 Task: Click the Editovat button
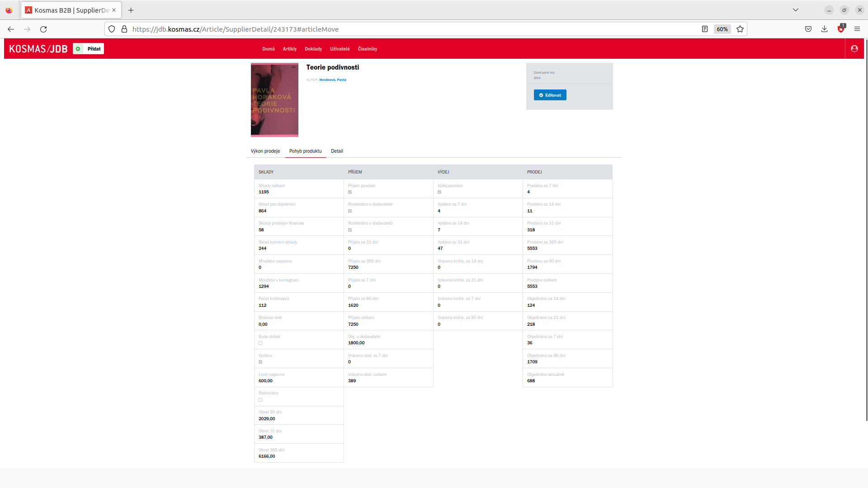pos(550,95)
